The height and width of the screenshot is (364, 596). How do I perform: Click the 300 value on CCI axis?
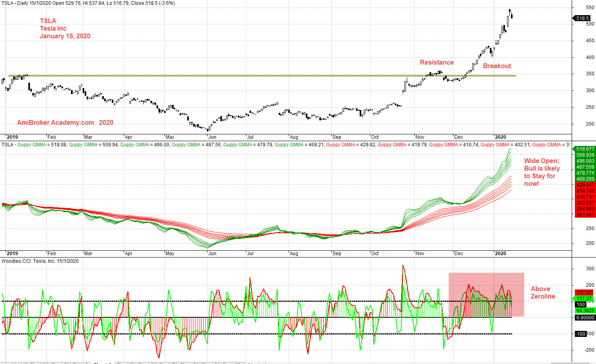[x=590, y=269]
